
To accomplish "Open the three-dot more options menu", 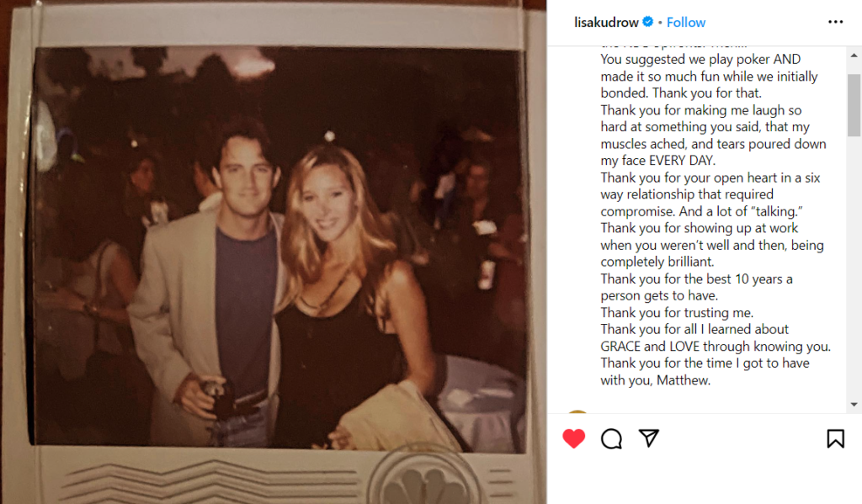I will tap(835, 22).
